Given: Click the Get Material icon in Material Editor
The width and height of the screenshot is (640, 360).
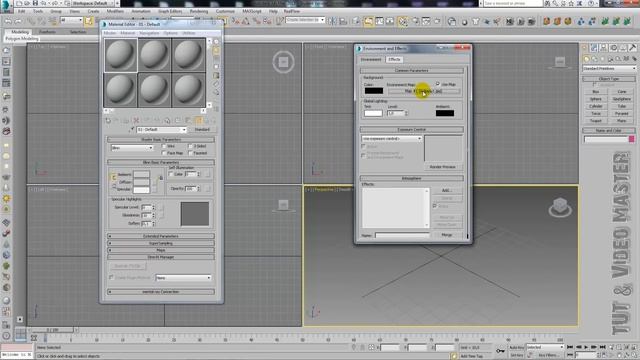Looking at the screenshot, I should [108, 120].
